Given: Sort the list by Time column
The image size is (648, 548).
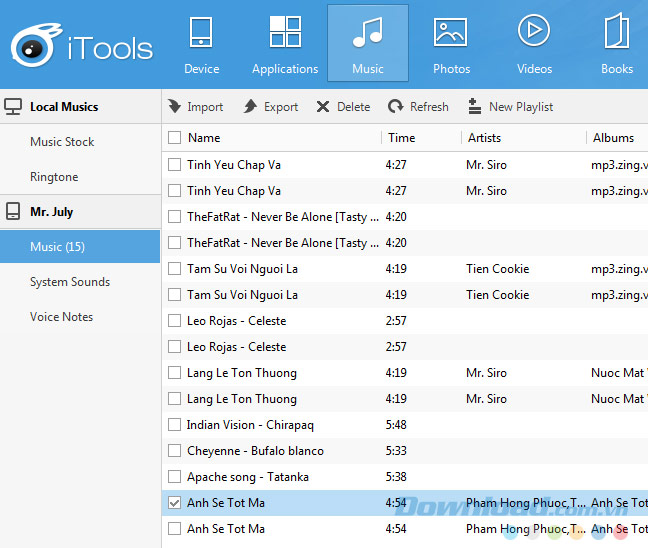Looking at the screenshot, I should 402,138.
